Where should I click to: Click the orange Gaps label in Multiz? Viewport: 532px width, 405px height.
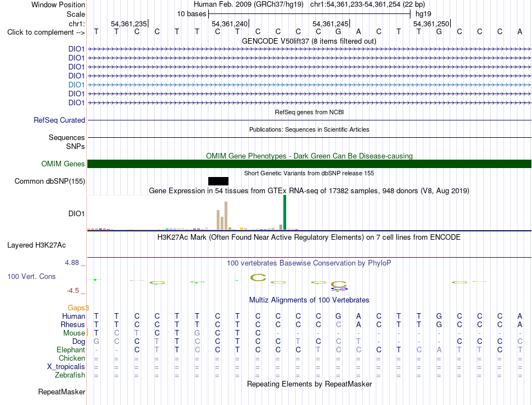click(78, 308)
